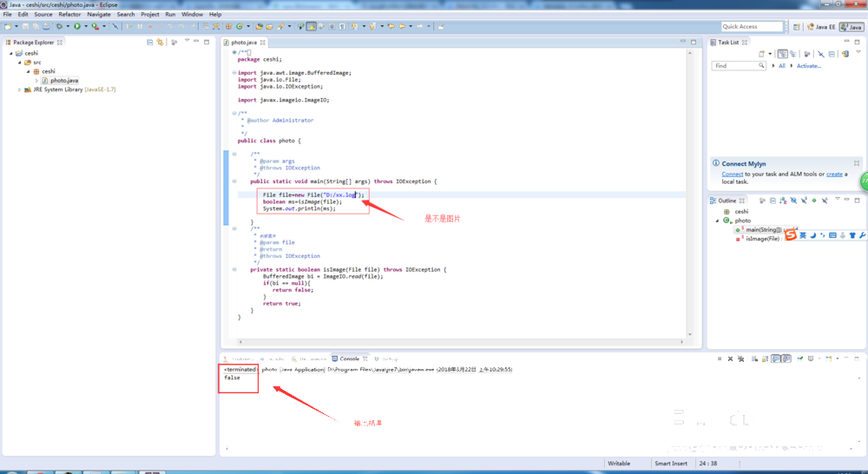This screenshot has height=474, width=868.
Task: Click the New file wizard toolbar icon
Action: (x=8, y=26)
